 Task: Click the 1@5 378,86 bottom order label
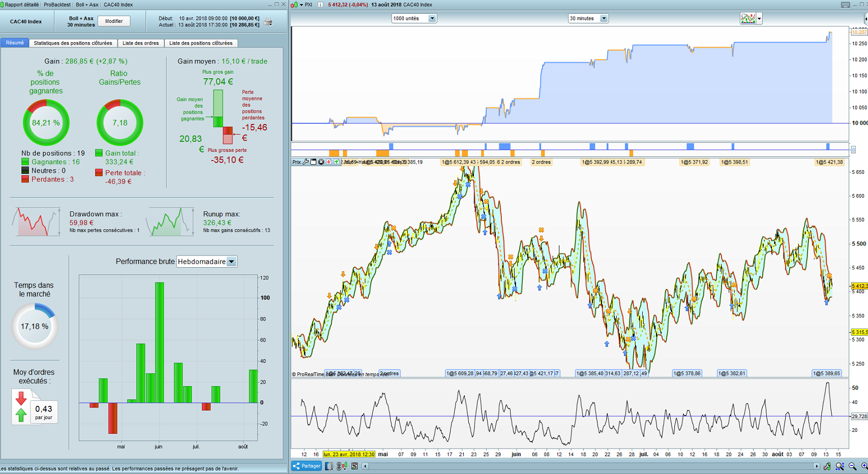(687, 373)
